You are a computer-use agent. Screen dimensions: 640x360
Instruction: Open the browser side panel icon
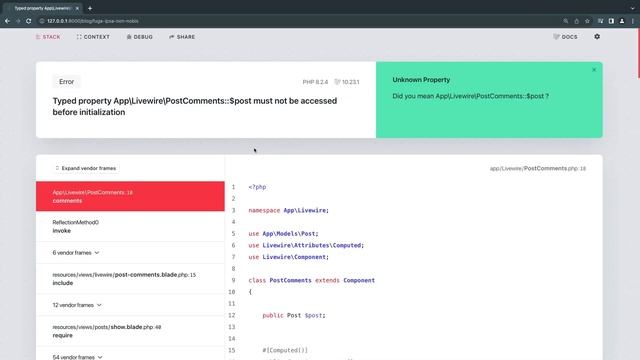[611, 21]
